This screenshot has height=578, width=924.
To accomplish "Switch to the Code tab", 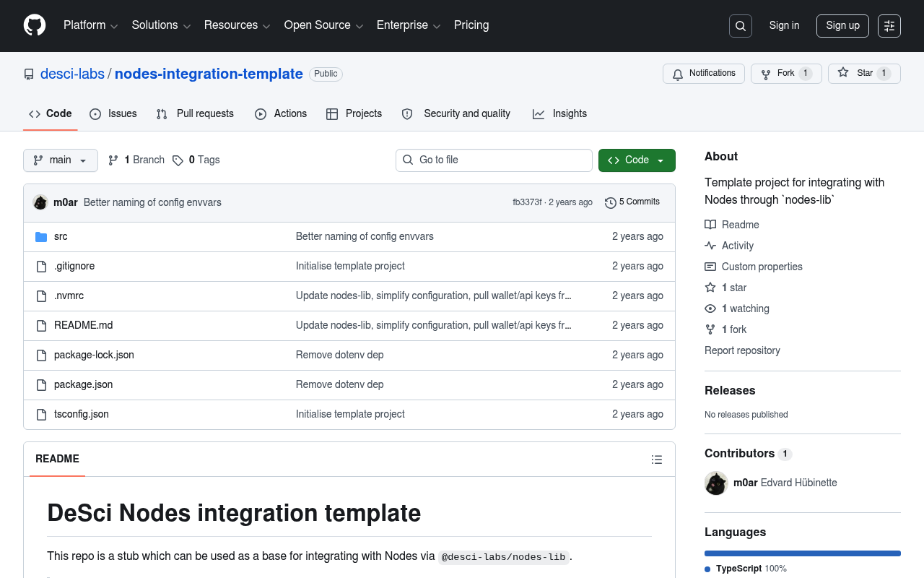I will (x=51, y=114).
